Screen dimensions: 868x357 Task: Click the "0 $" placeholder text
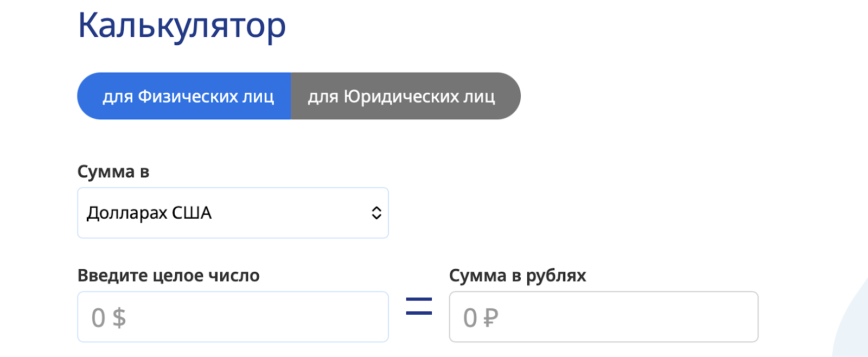[108, 318]
